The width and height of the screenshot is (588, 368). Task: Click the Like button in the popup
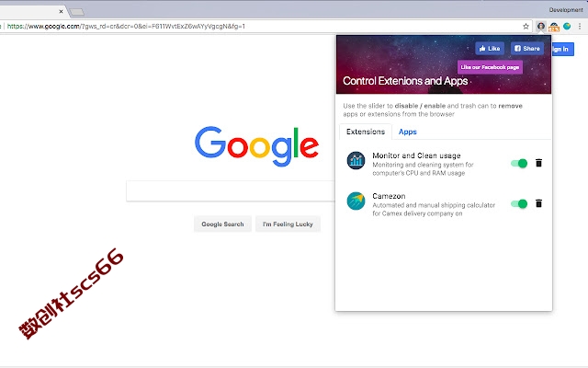coord(490,49)
